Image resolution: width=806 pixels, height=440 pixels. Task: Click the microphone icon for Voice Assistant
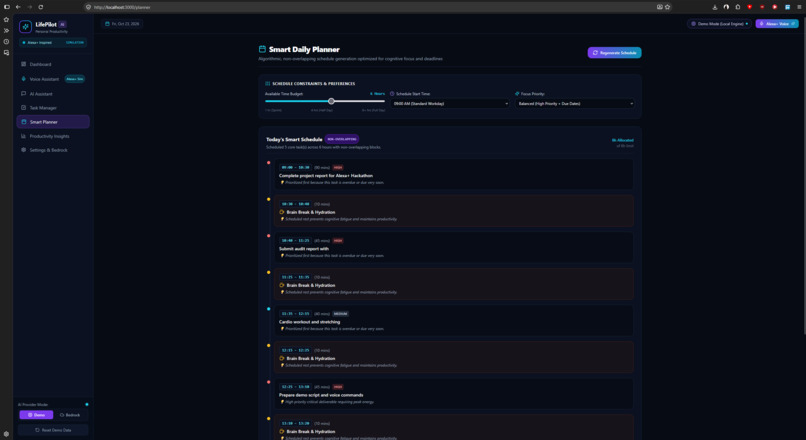pyautogui.click(x=24, y=79)
